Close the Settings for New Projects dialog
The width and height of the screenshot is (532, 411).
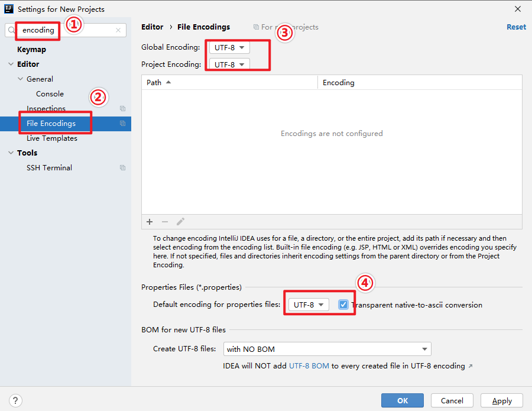[x=518, y=9]
